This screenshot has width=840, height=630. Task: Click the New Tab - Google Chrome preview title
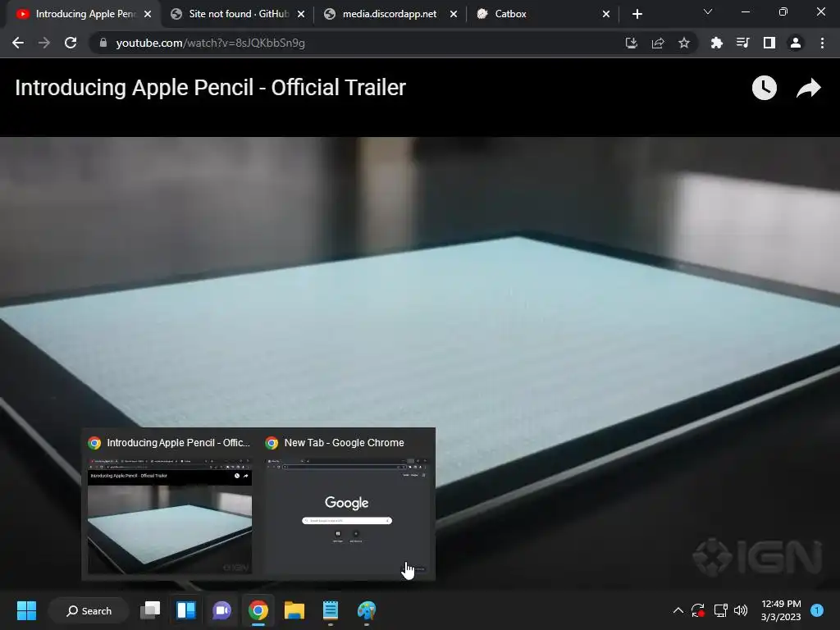pos(344,442)
